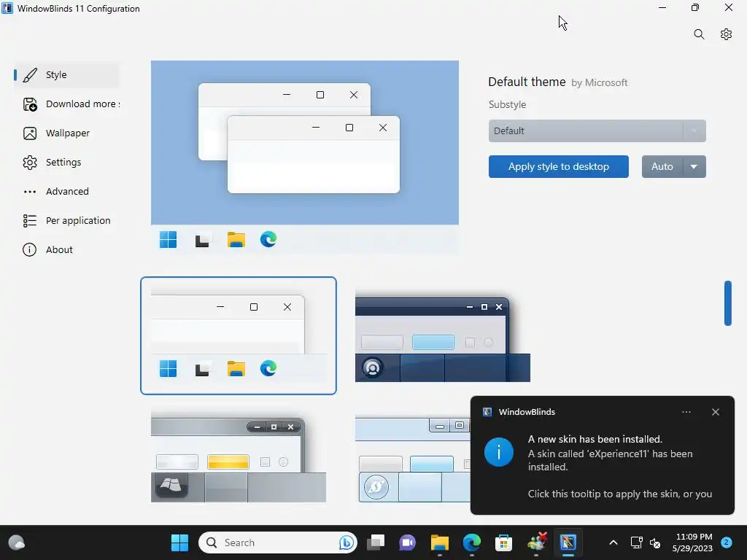Click Apply style to desktop button
This screenshot has width=747, height=560.
click(558, 167)
